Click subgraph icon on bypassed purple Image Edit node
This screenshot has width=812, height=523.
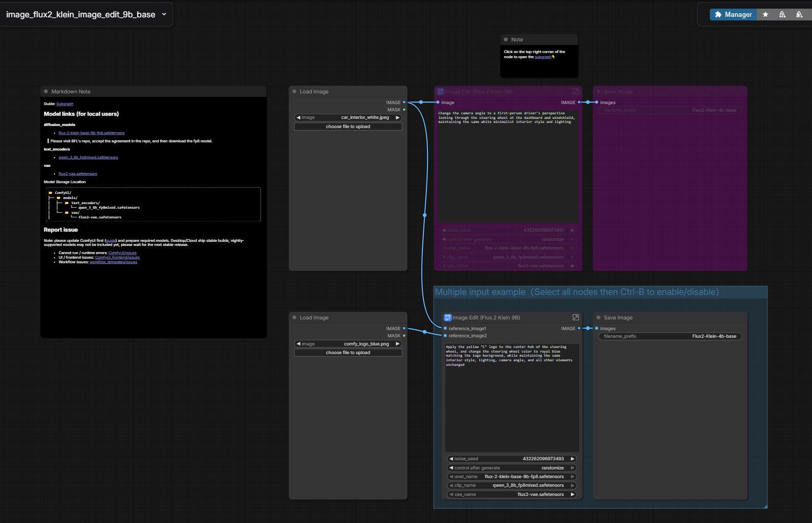[440, 91]
